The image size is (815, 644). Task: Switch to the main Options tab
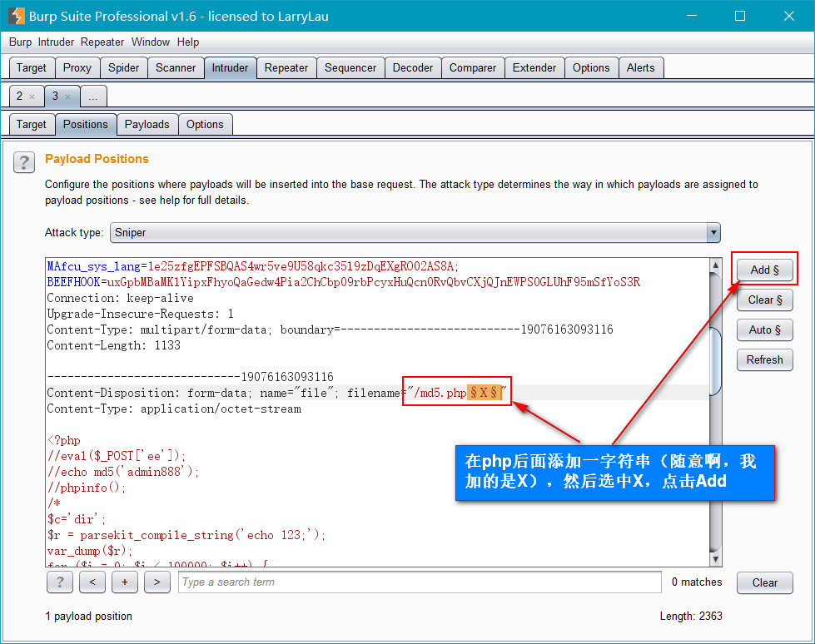pos(591,68)
